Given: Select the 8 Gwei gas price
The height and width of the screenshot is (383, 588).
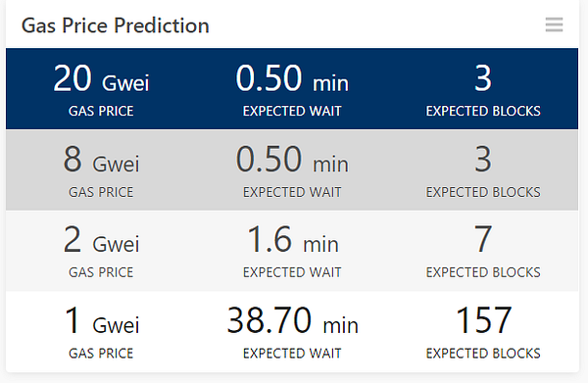Looking at the screenshot, I should click(x=101, y=160).
